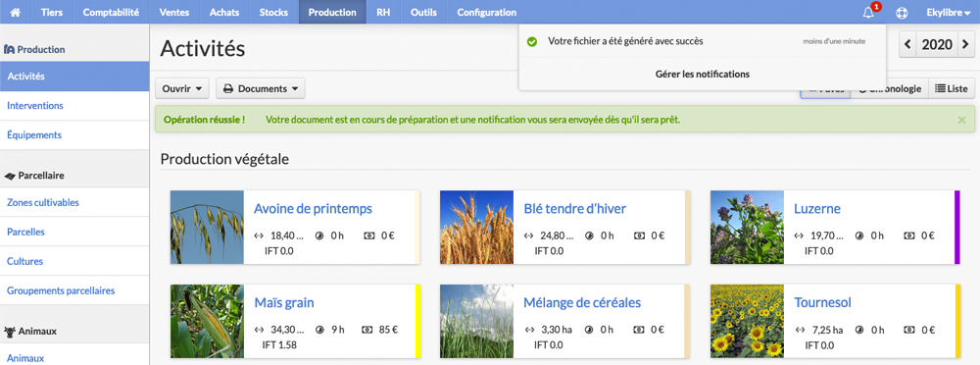Click the red notification count badge
This screenshot has width=980, height=365.
click(x=876, y=7)
